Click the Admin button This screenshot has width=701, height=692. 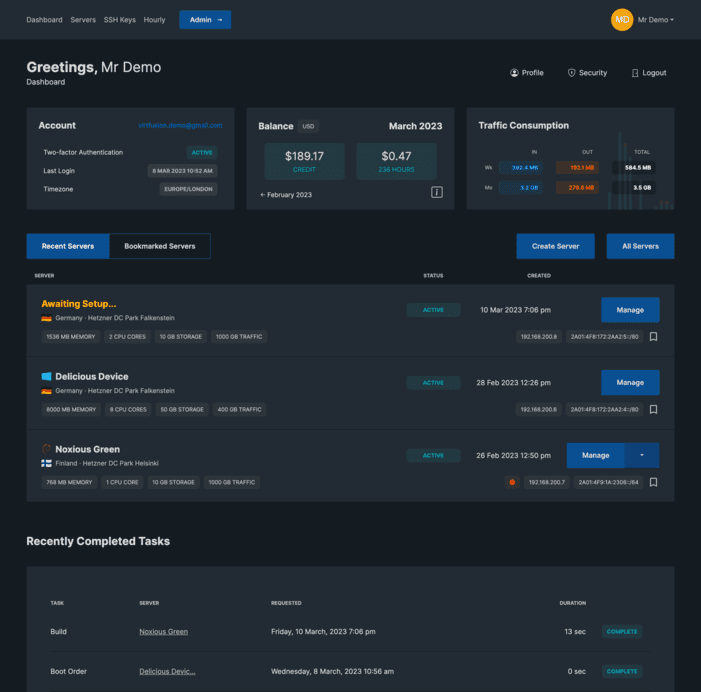(205, 20)
